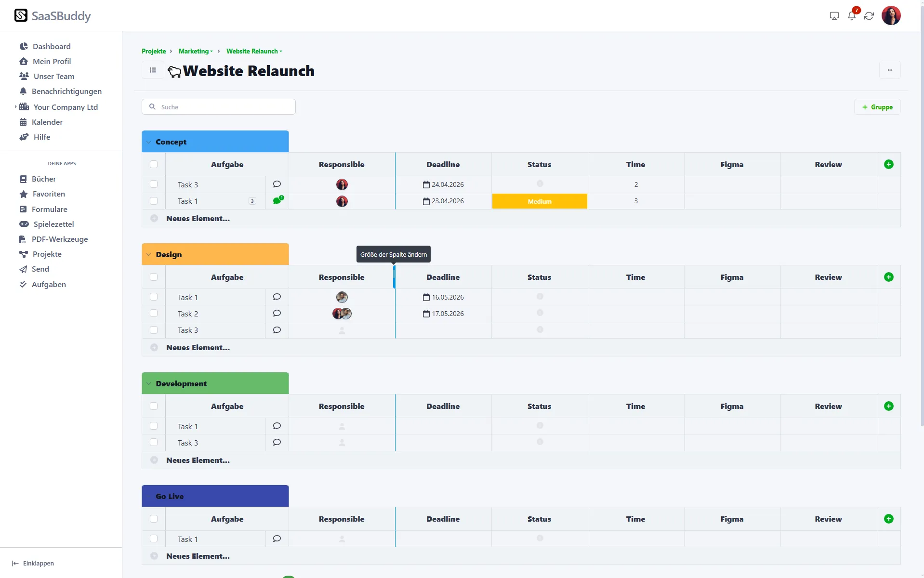Open the three-dots project options menu
924x578 pixels.
(x=890, y=70)
